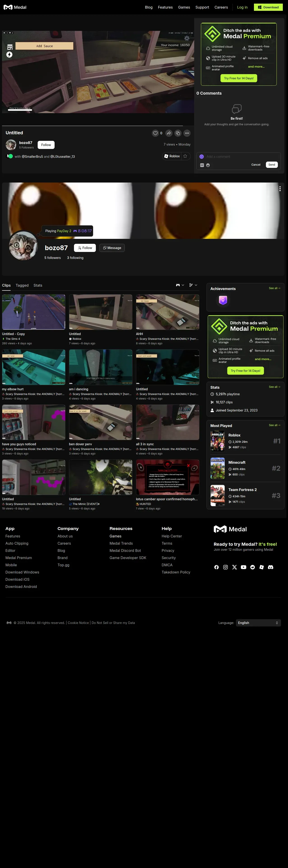288x868 pixels.
Task: Open the Roblox game tag button
Action: tap(172, 156)
